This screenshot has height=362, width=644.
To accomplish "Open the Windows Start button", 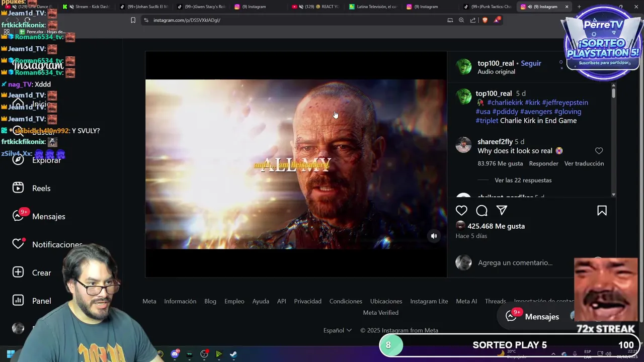I will [10, 354].
